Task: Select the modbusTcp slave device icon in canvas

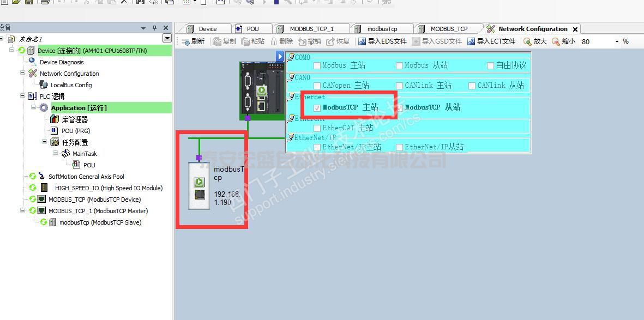Action: coord(200,188)
